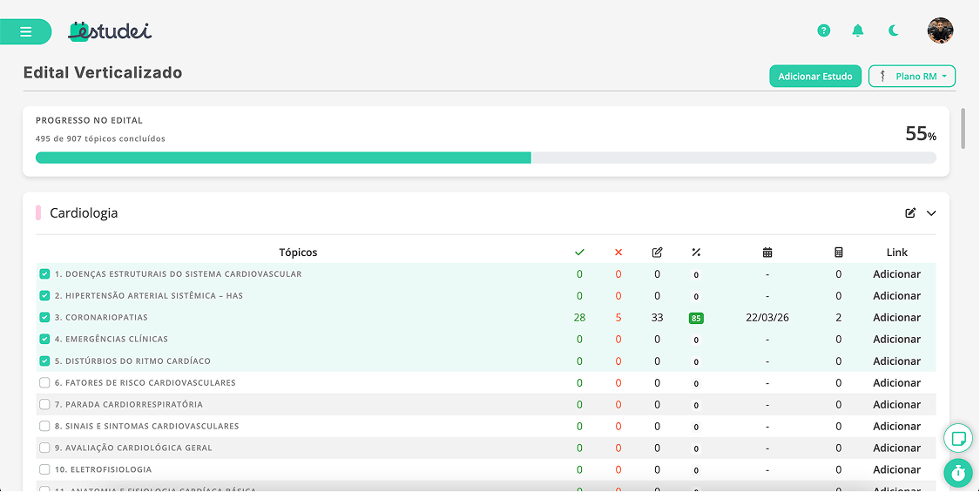Open the floating sticky note button

(x=958, y=437)
